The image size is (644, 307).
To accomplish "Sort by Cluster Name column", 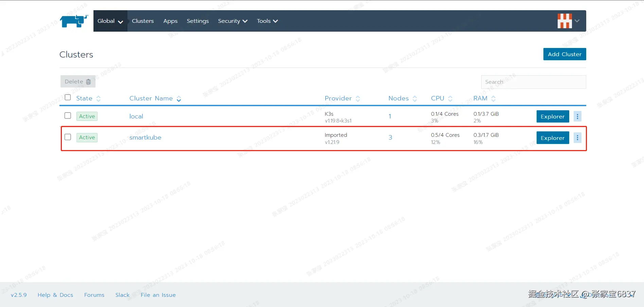I will (x=155, y=98).
